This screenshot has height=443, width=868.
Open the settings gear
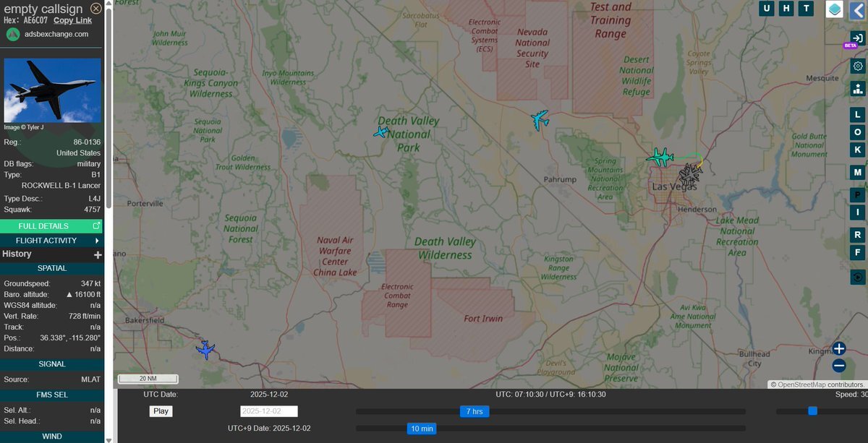(858, 65)
